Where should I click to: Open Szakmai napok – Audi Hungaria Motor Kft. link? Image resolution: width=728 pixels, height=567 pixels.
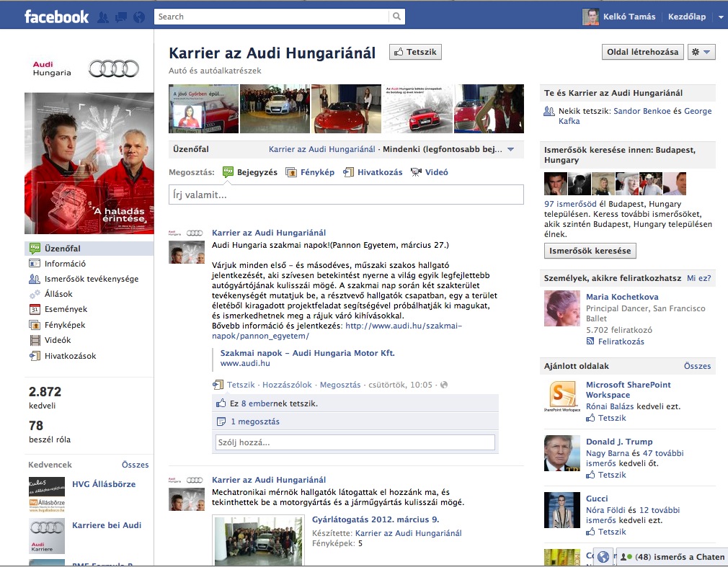click(x=307, y=353)
